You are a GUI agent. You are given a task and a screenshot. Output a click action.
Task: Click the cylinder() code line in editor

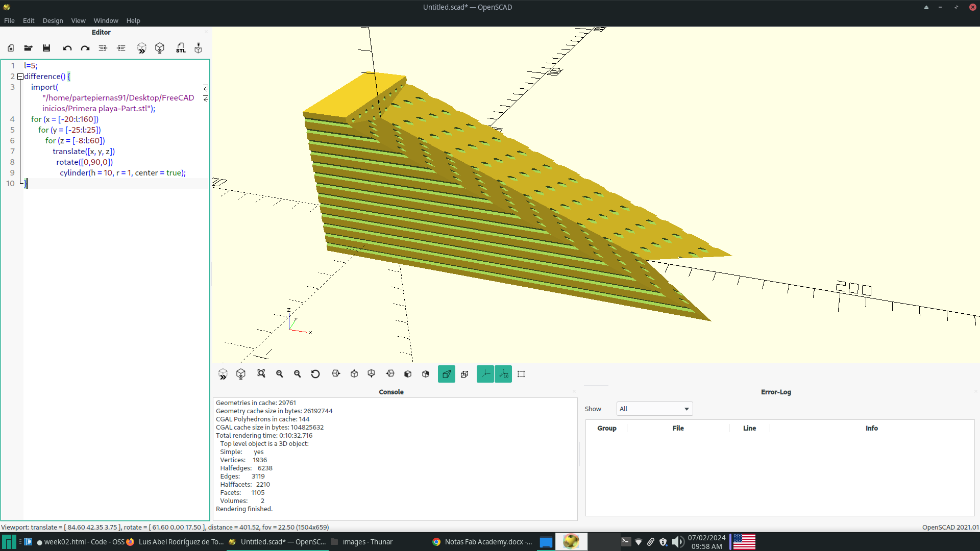(x=122, y=173)
